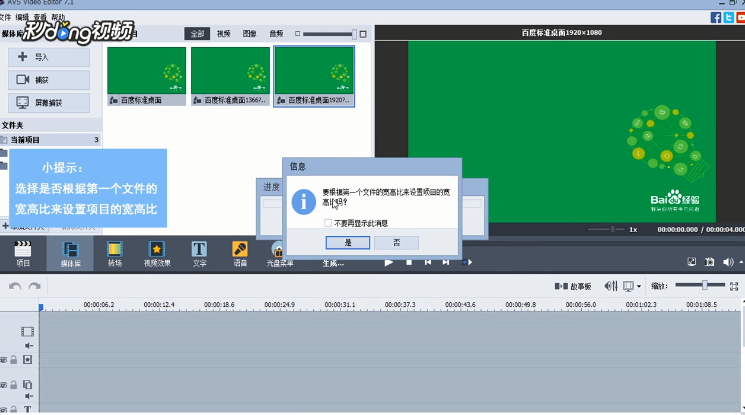Viewport: 745px width, 415px height.
Task: Click the text track T icon
Action: 28,409
